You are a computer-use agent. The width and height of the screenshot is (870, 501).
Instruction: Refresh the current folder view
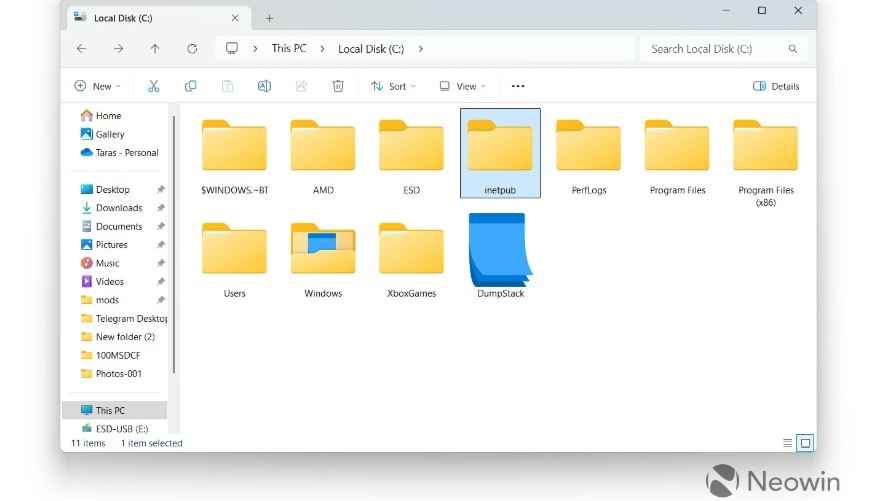tap(192, 48)
